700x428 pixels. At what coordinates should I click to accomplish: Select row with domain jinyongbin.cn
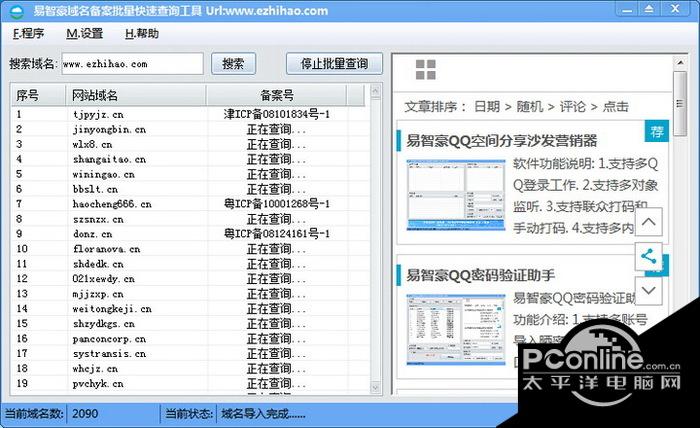coord(190,129)
